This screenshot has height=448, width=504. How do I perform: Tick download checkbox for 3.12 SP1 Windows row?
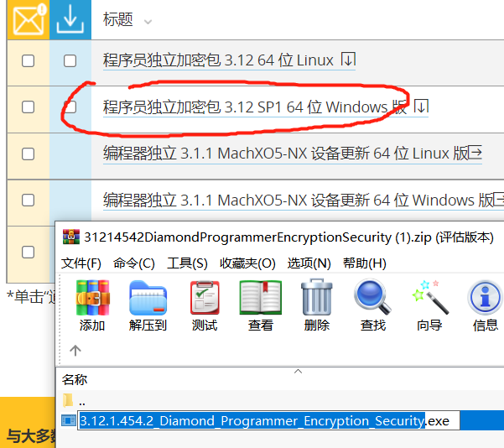click(x=70, y=107)
